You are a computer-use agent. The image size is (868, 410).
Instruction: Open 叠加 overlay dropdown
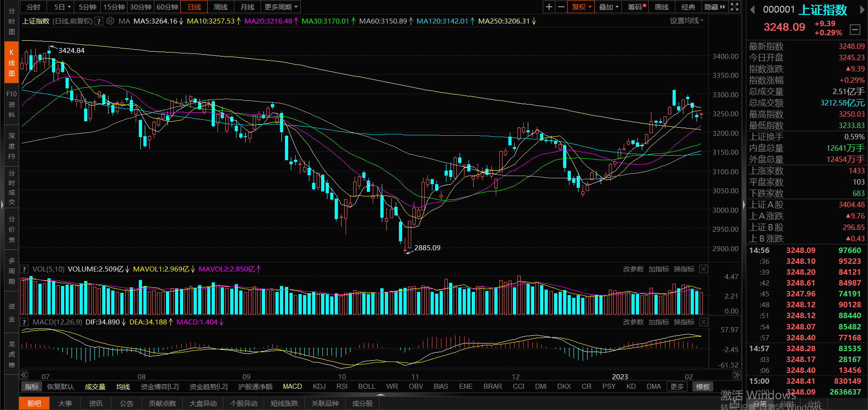click(x=609, y=7)
